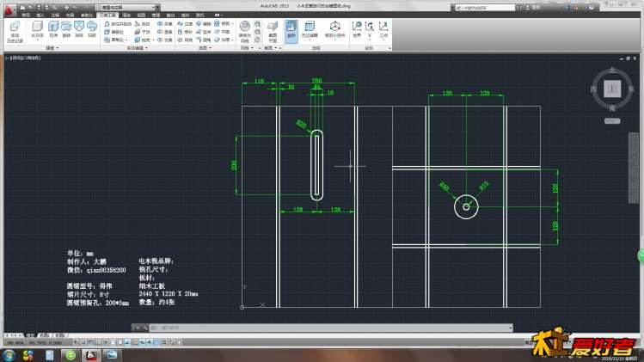This screenshot has height=362, width=644.
Task: Click the Save icon in quick access toolbar
Action: click(38, 8)
